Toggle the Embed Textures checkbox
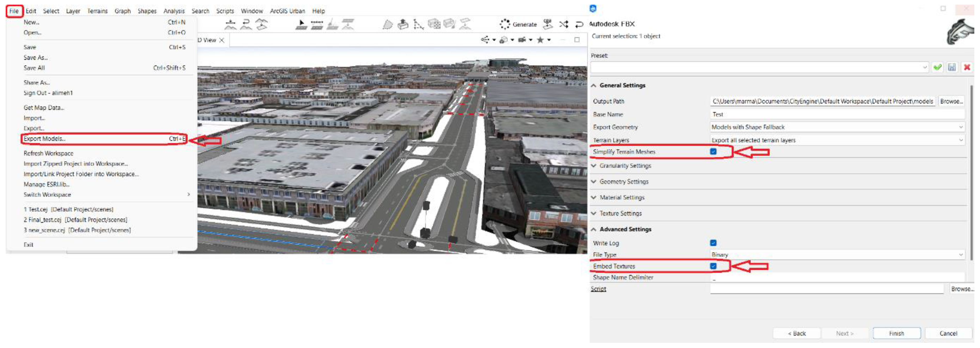Viewport: 980px width, 348px height. (x=713, y=266)
